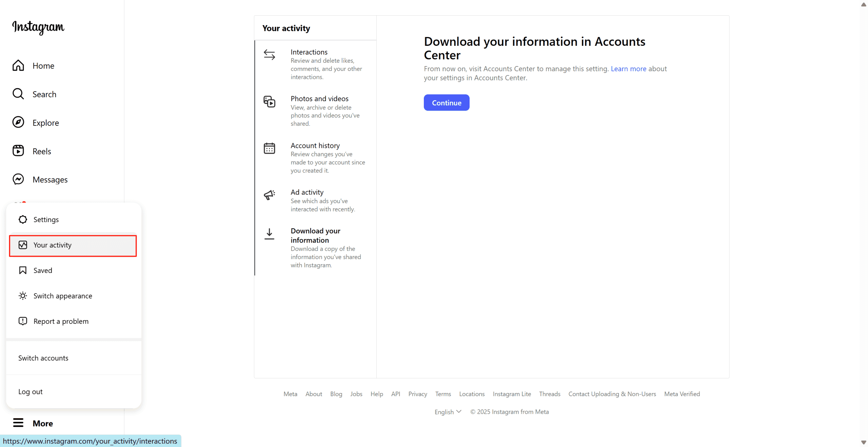868x447 pixels.
Task: Open the Meta Verified footer link
Action: click(x=682, y=394)
